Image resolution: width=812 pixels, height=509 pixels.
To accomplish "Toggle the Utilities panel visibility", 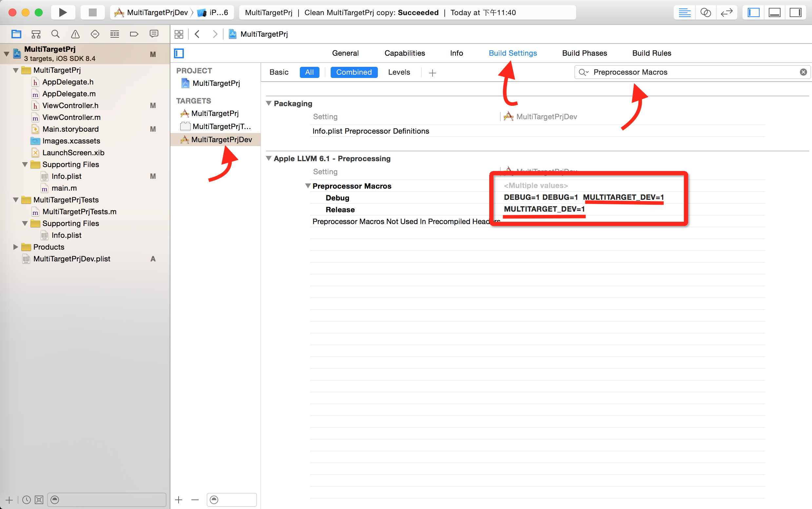I will (796, 12).
